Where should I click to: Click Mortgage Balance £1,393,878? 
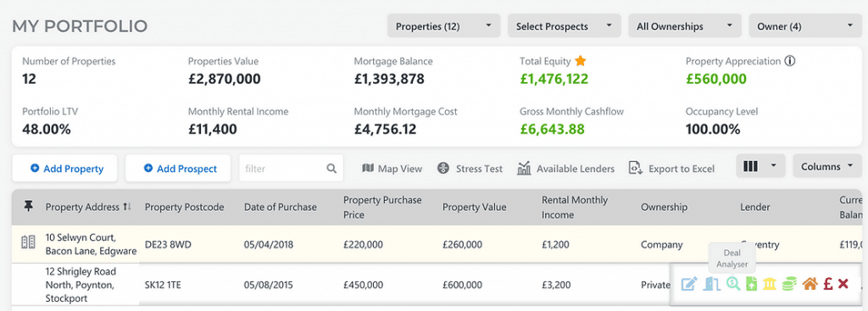pos(389,79)
